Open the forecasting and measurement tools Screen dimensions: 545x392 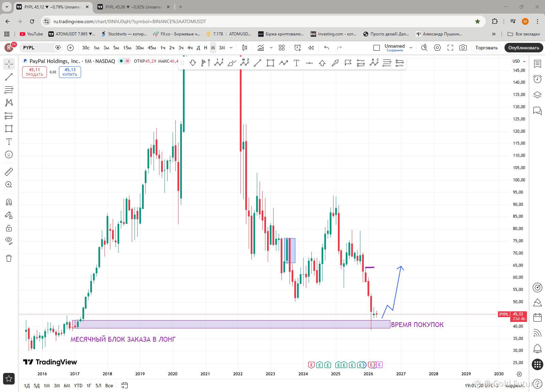tap(9, 116)
